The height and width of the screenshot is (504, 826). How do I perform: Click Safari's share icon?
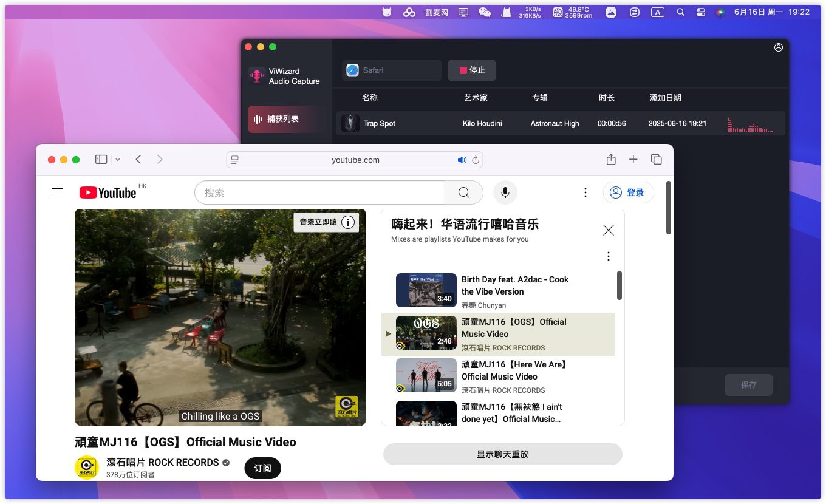point(611,159)
